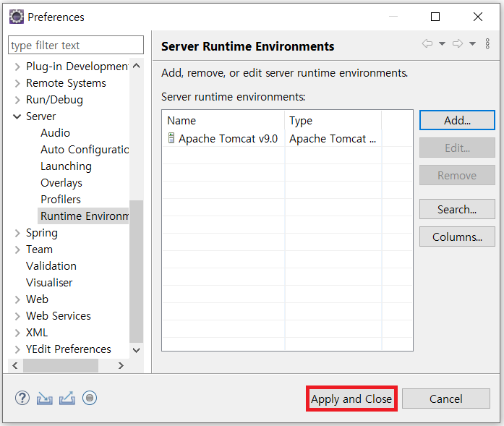Close the Preferences window

click(478, 17)
